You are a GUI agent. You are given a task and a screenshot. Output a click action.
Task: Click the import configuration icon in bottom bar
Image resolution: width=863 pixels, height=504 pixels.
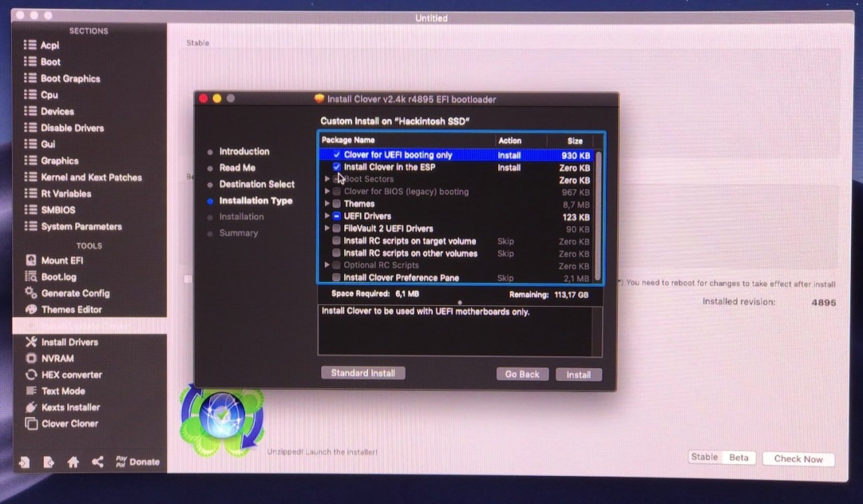tap(24, 462)
